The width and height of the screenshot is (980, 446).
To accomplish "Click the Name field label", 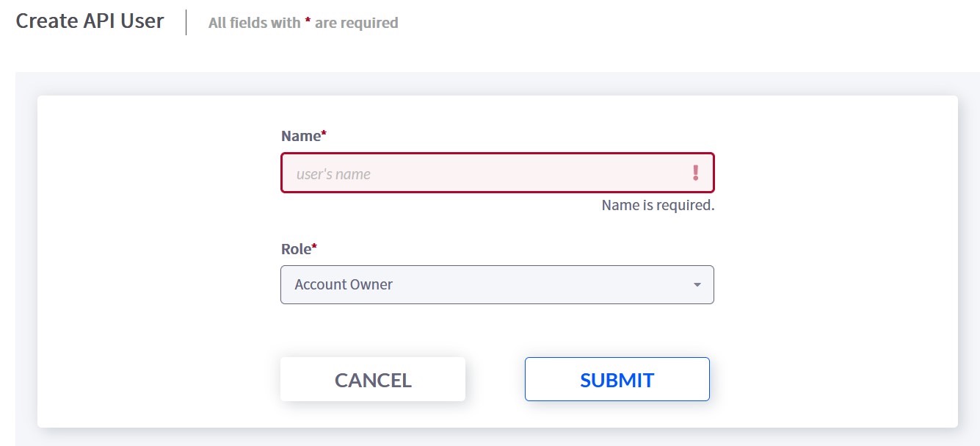I will click(x=301, y=136).
